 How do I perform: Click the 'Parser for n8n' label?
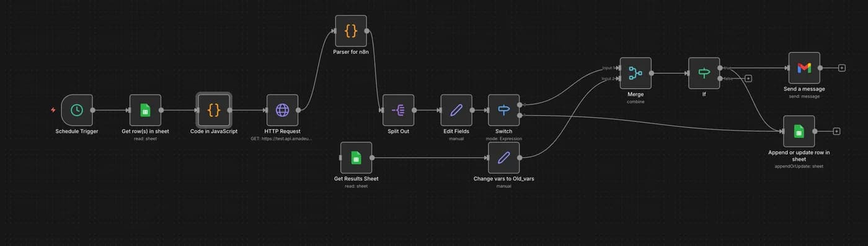pyautogui.click(x=351, y=52)
